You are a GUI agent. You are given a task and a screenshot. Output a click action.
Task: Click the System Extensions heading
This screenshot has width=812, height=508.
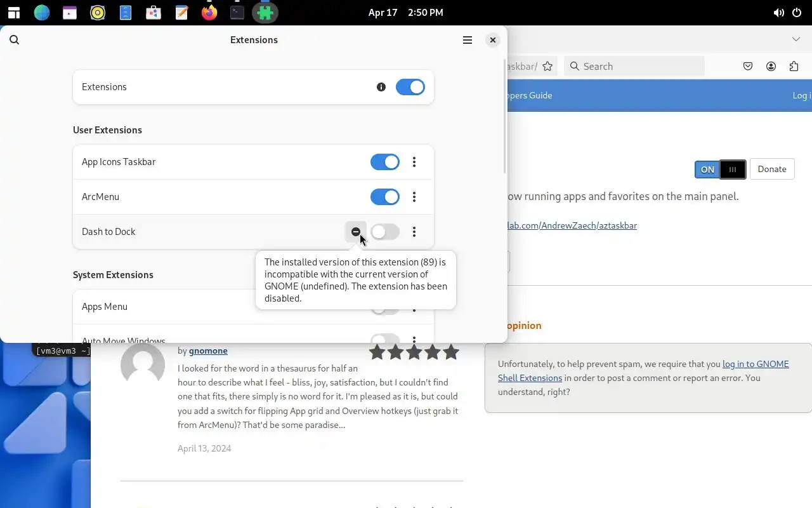[113, 275]
